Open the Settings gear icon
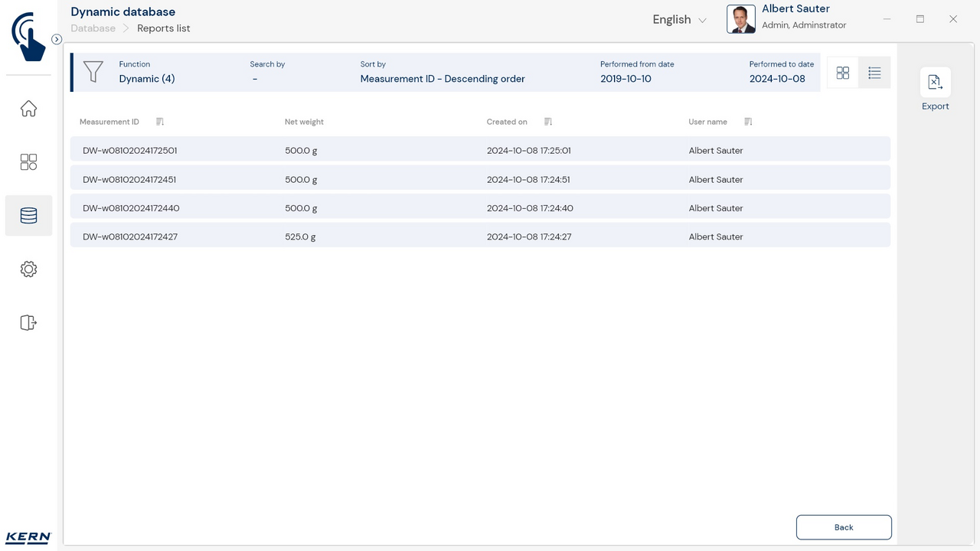The height and width of the screenshot is (551, 980). [x=28, y=269]
